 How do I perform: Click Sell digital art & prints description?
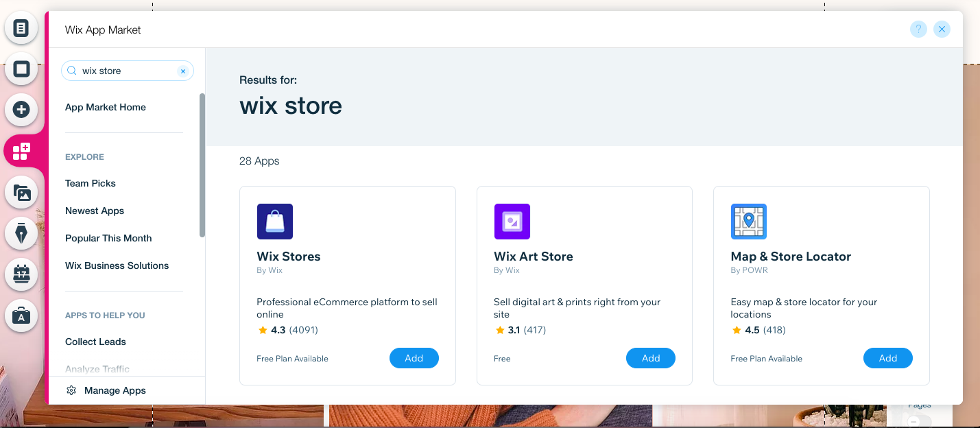[577, 308]
